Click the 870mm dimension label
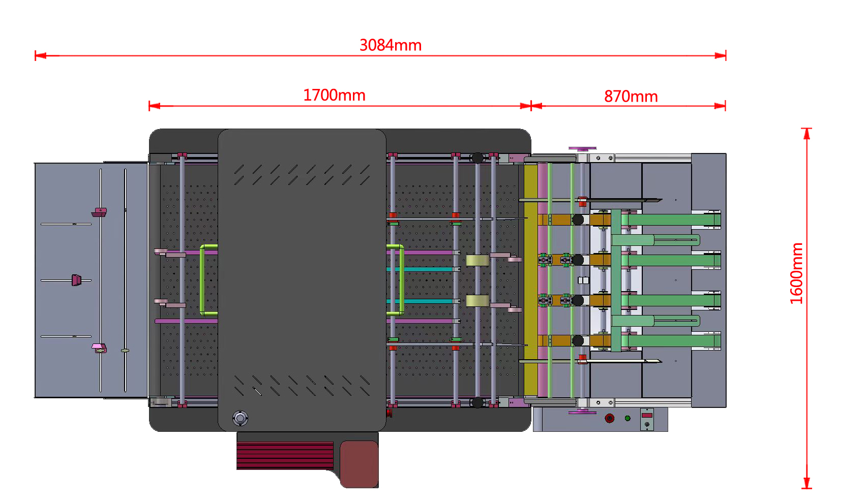This screenshot has height=504, width=865. (x=631, y=96)
